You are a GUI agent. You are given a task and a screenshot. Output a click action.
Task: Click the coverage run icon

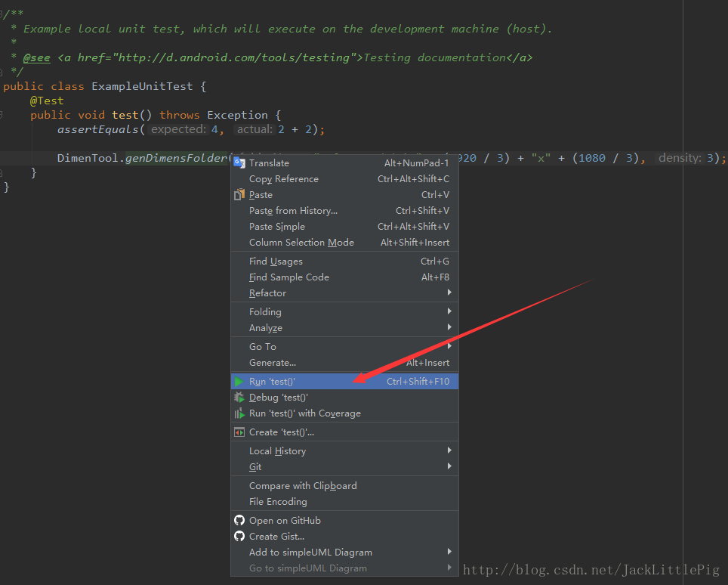coord(239,413)
